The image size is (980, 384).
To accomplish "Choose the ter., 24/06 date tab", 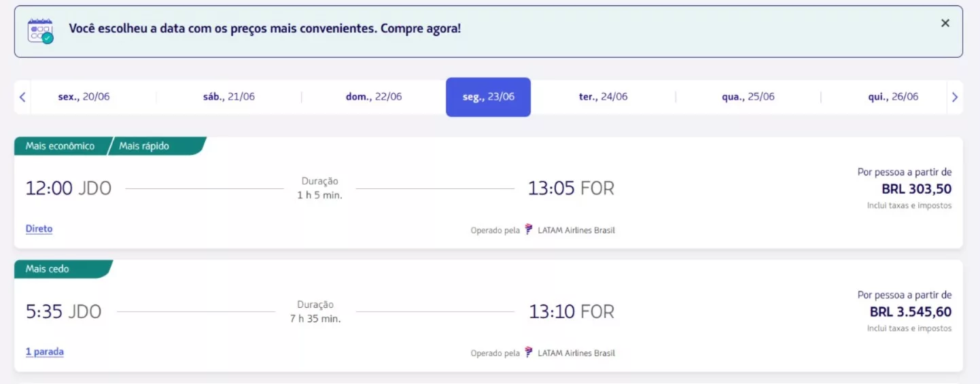I will [x=603, y=97].
